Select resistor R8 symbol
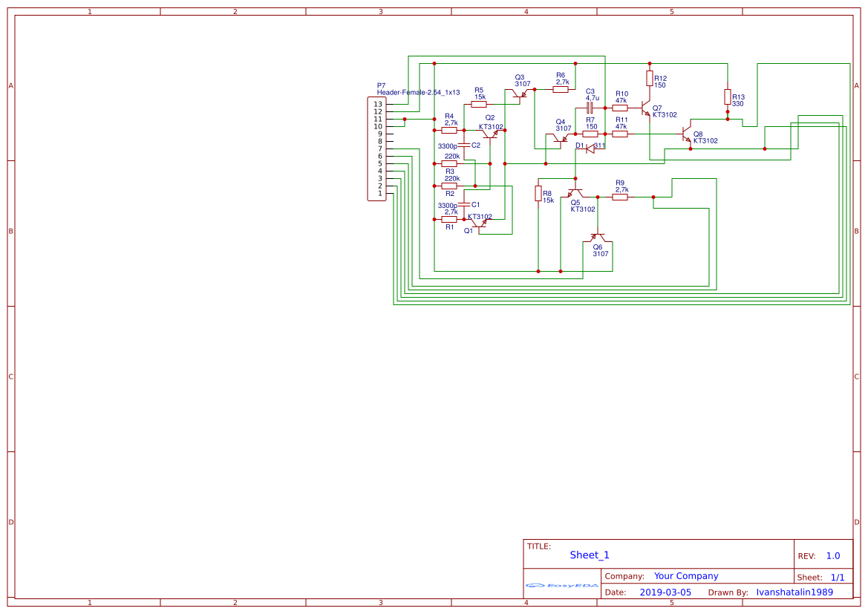The image size is (868, 614). [x=538, y=193]
